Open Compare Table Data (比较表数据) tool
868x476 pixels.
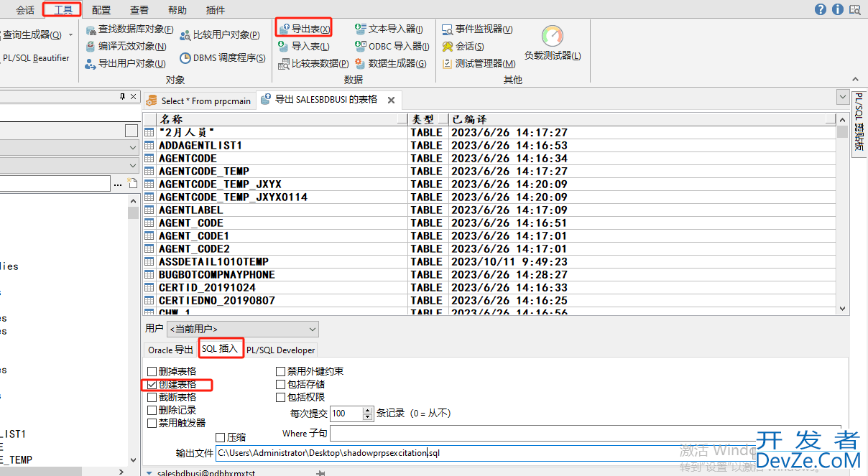click(313, 63)
